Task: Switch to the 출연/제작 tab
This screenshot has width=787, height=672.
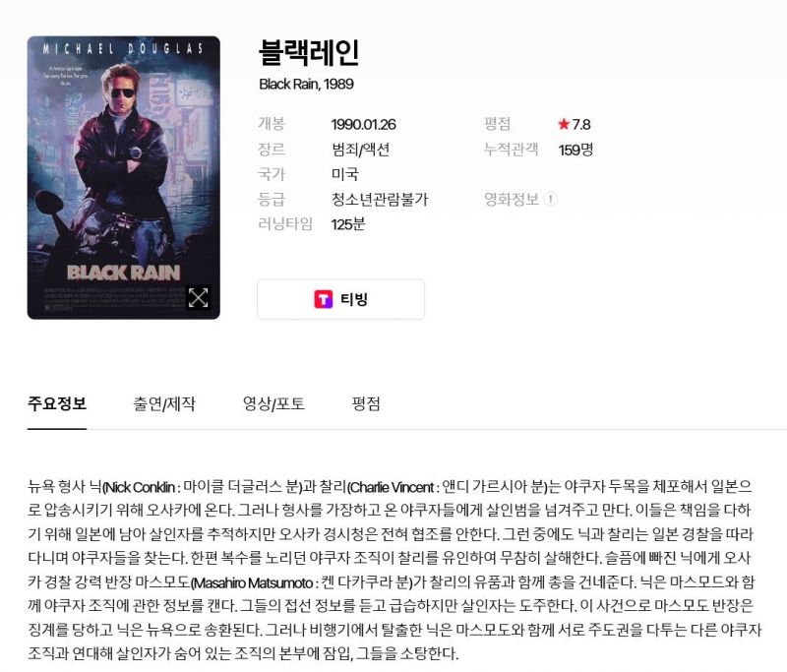Action: click(164, 404)
